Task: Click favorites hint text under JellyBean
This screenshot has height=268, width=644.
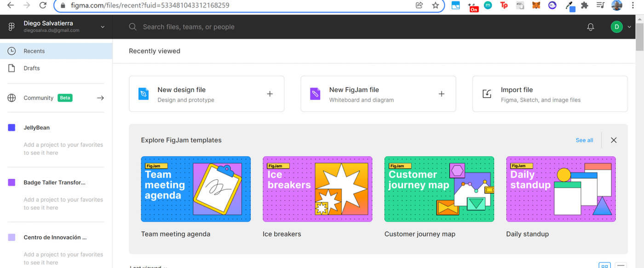Action: (x=63, y=149)
